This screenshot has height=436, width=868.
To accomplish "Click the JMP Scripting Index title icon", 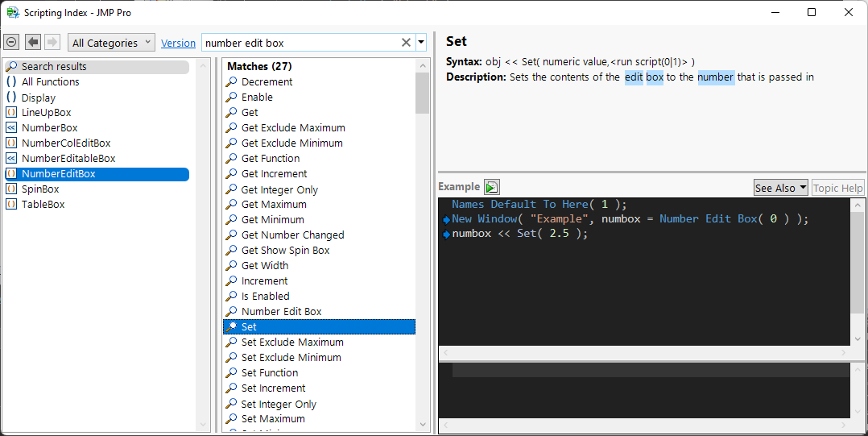I will (13, 12).
